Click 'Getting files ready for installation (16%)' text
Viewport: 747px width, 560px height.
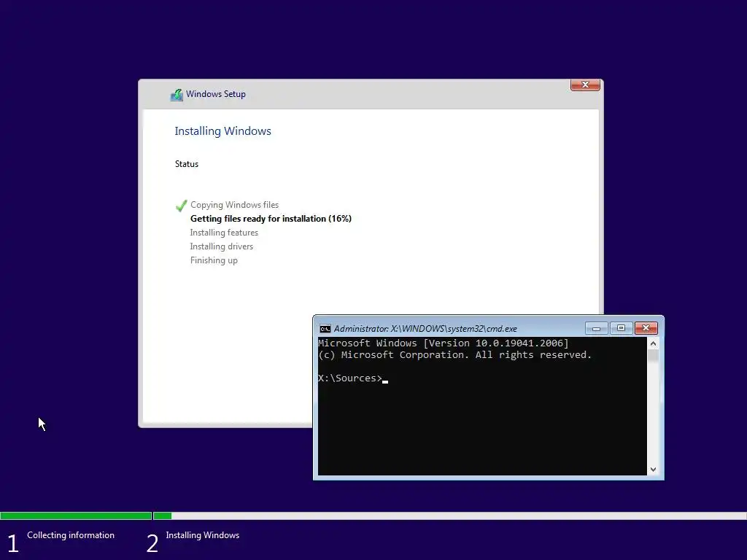(x=271, y=219)
